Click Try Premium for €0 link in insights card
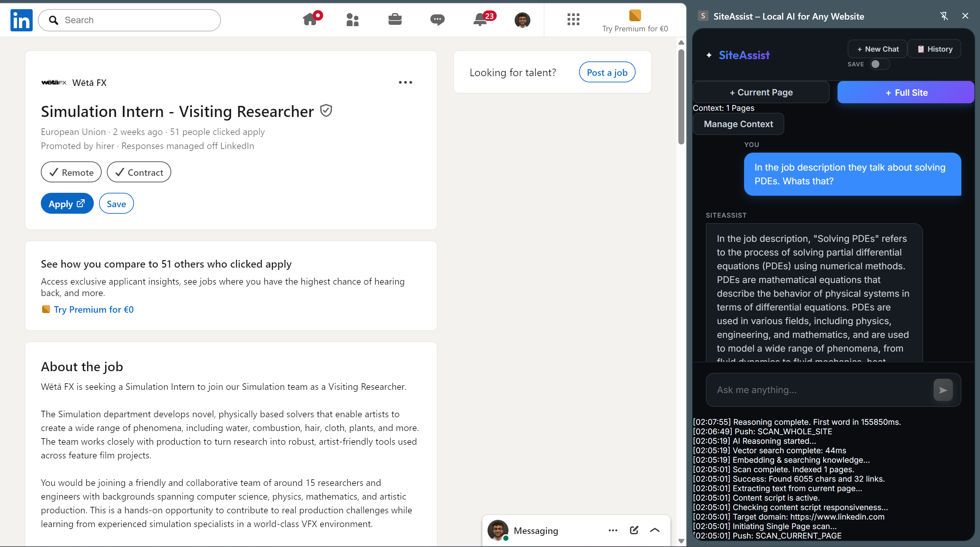 pos(93,309)
